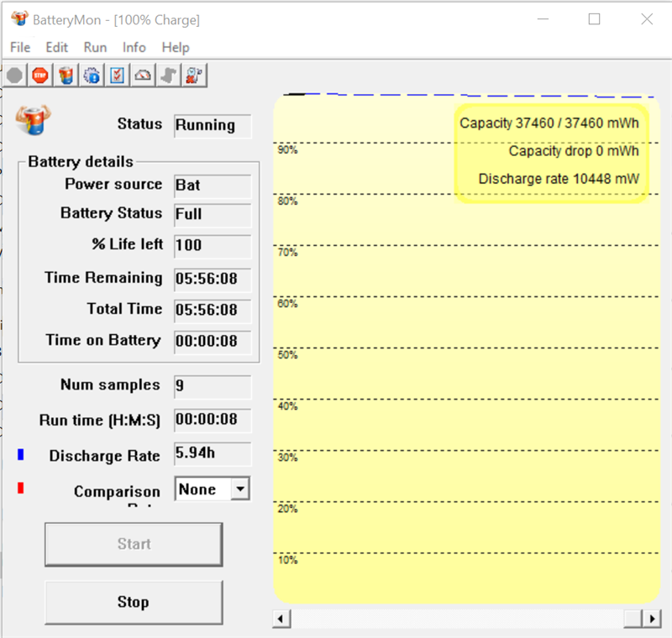The height and width of the screenshot is (638, 672).
Task: Click the checklist options toolbar icon
Action: (117, 76)
